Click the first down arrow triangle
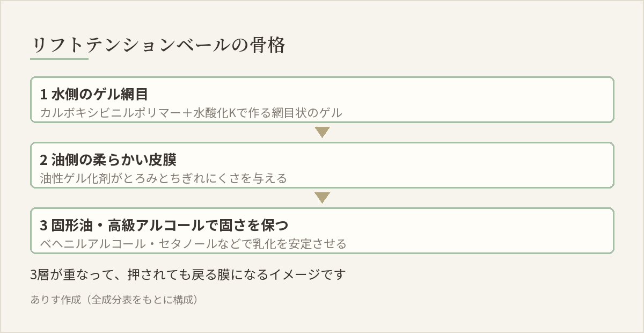Image resolution: width=644 pixels, height=333 pixels. [322, 132]
